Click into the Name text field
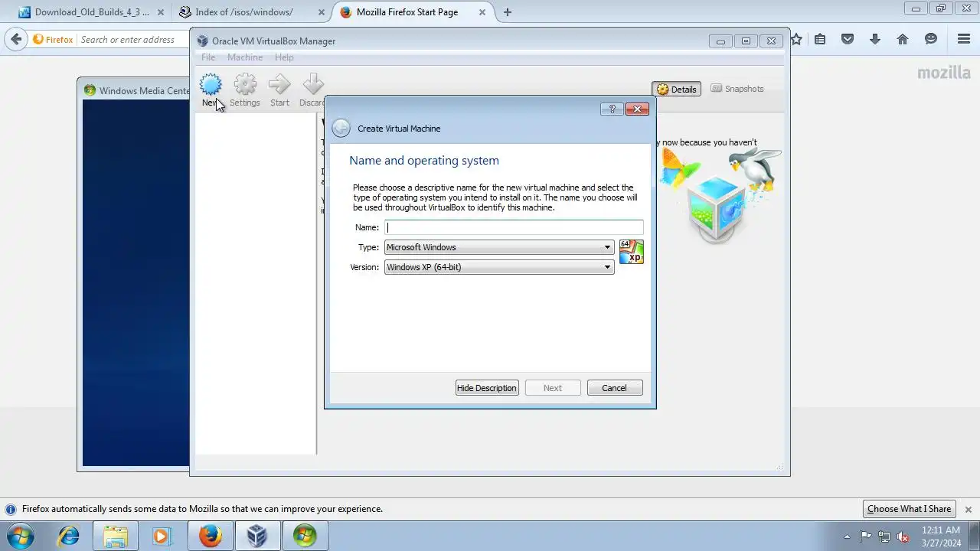 [514, 227]
